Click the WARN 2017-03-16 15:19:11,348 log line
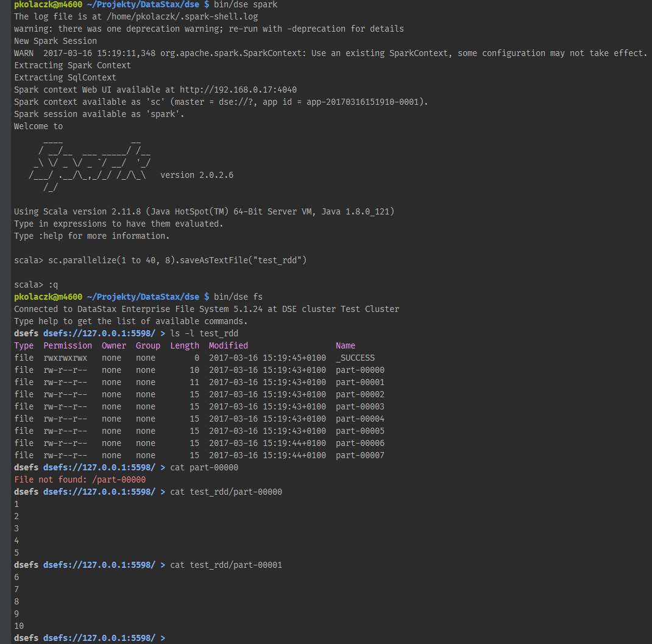 tap(331, 53)
